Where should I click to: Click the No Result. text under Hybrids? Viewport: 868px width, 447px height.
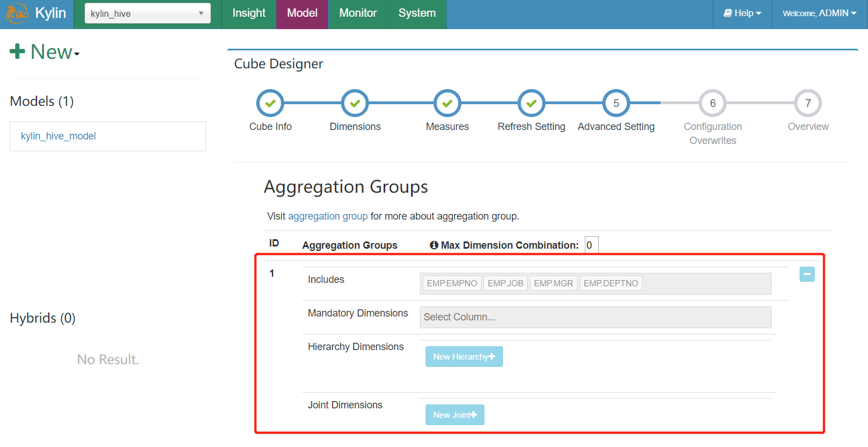108,360
